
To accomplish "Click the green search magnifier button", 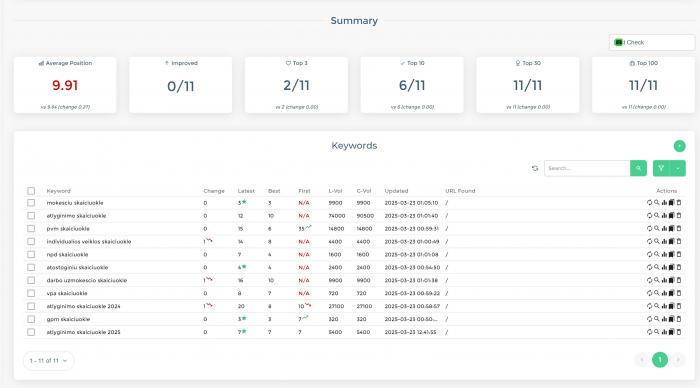I will pos(638,168).
